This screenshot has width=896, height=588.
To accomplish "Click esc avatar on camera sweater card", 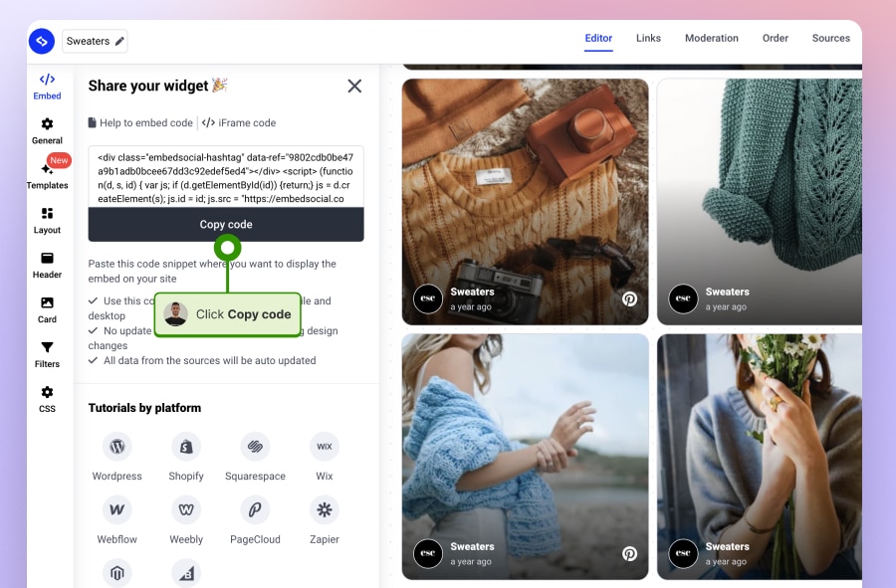I will (428, 298).
